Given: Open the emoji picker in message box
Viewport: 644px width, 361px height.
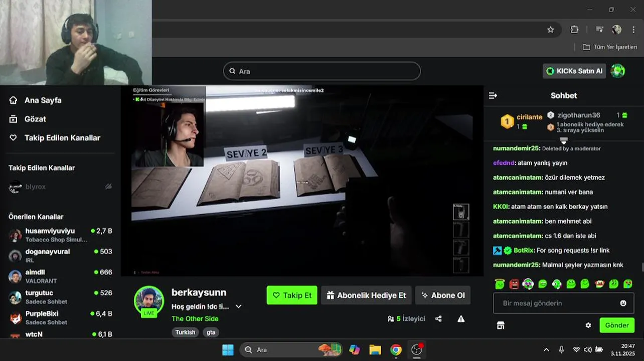Looking at the screenshot, I should [623, 303].
